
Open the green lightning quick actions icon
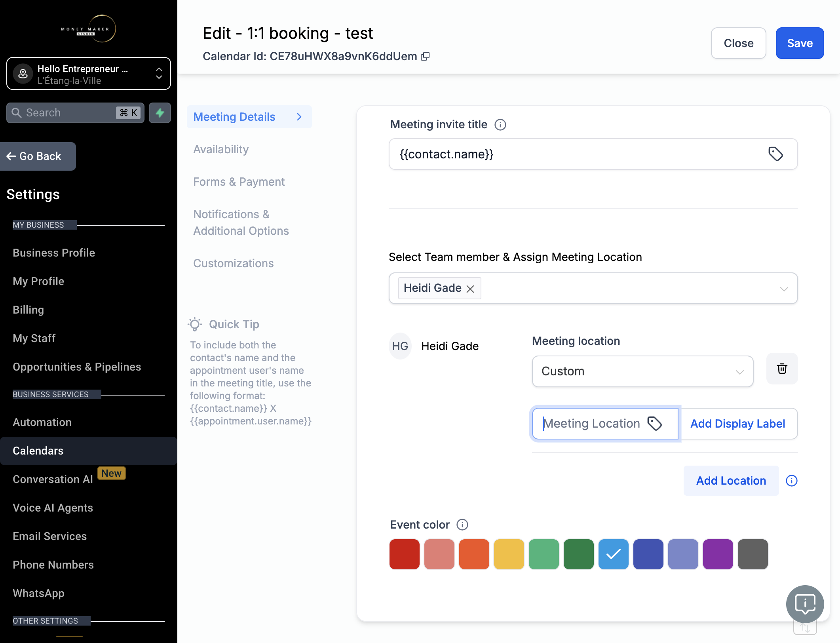(x=160, y=113)
